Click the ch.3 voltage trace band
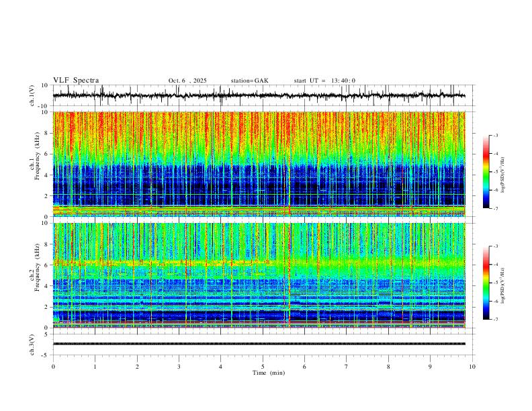This screenshot has width=532, height=411. click(259, 344)
